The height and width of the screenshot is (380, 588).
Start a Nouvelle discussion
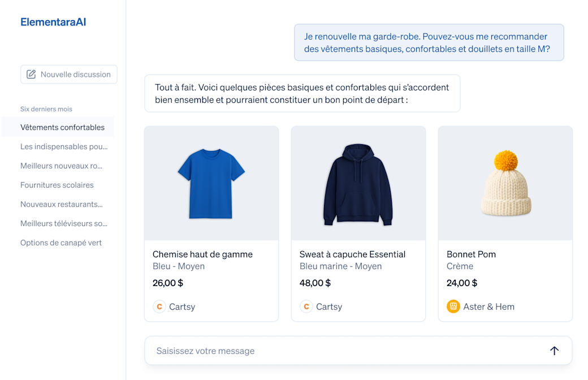(69, 74)
